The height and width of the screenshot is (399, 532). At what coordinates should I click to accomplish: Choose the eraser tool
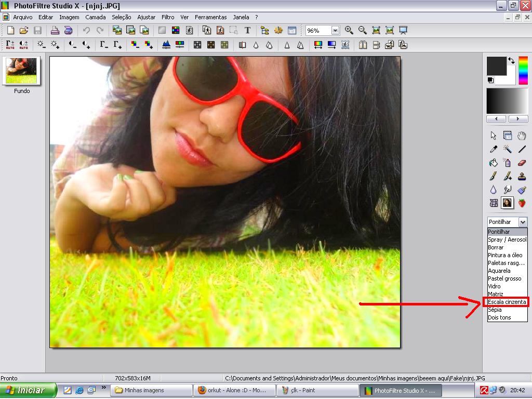[x=522, y=163]
